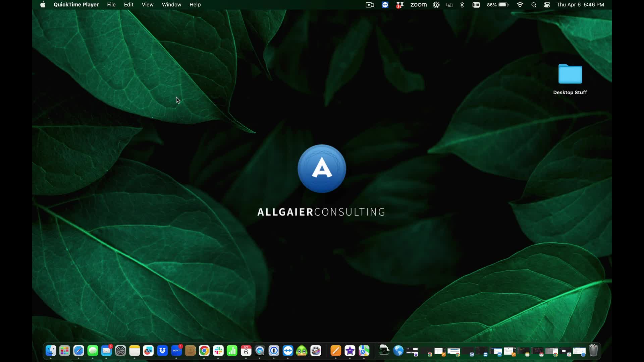Open Spotlight search
Screen dimensions: 644x362
click(x=534, y=5)
